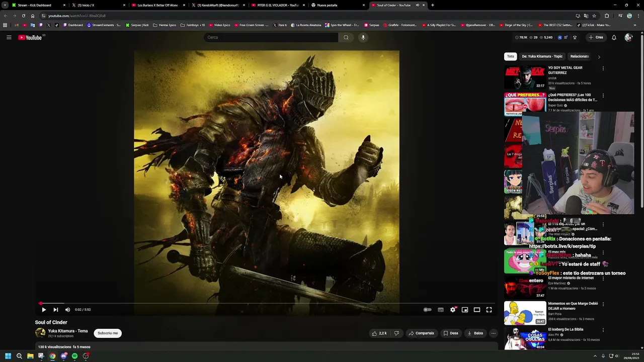Click the Comparteix share button
This screenshot has height=362, width=644.
(x=421, y=333)
